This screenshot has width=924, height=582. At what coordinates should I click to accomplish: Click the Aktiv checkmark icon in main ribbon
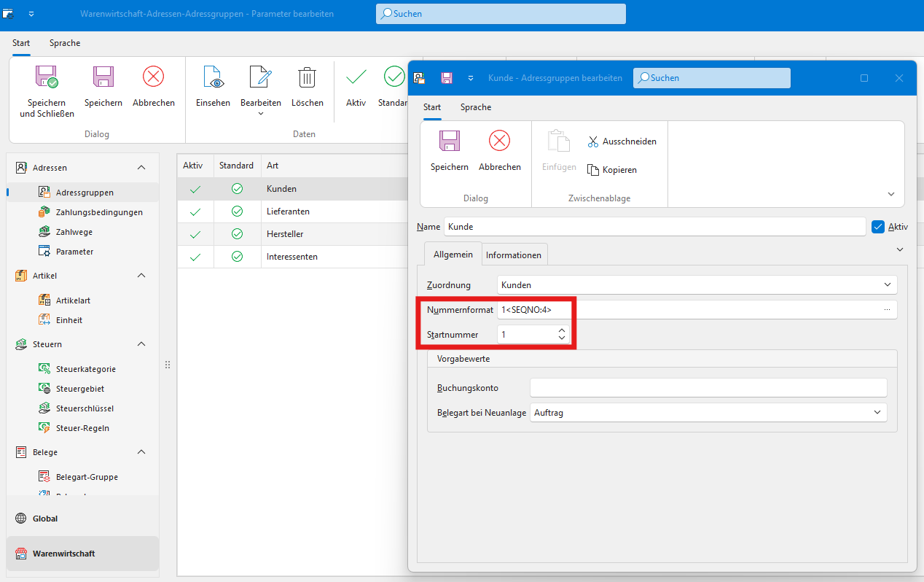tap(356, 77)
